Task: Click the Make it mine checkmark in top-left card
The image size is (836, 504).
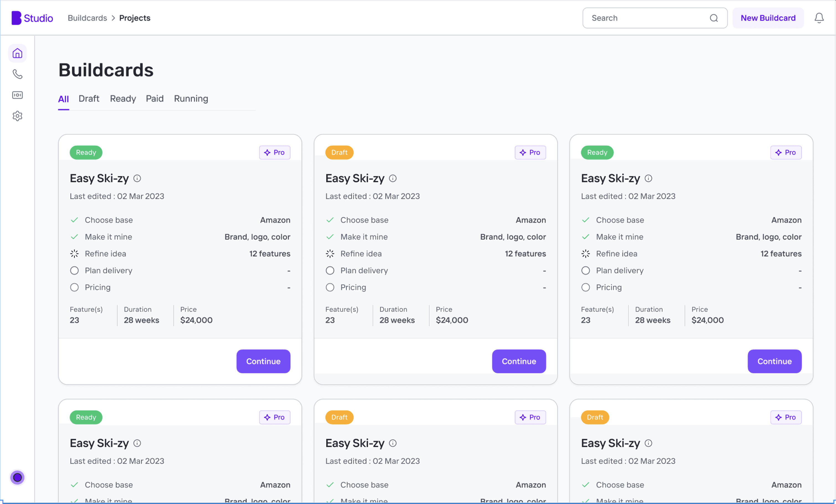Action: pyautogui.click(x=74, y=236)
